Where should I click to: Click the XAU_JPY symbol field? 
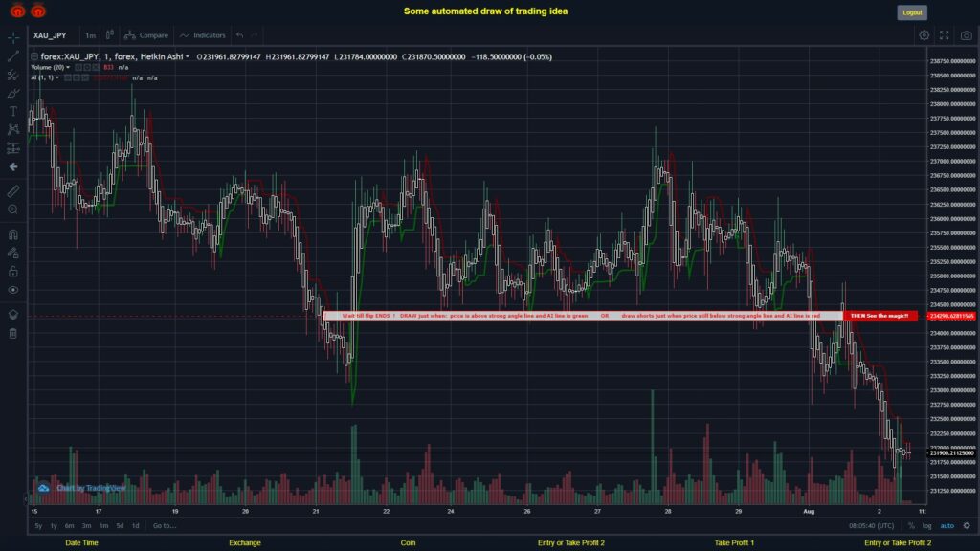pos(50,35)
